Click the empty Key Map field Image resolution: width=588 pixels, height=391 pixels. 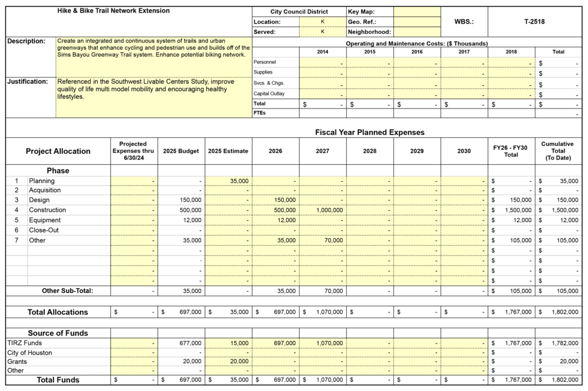[x=417, y=11]
